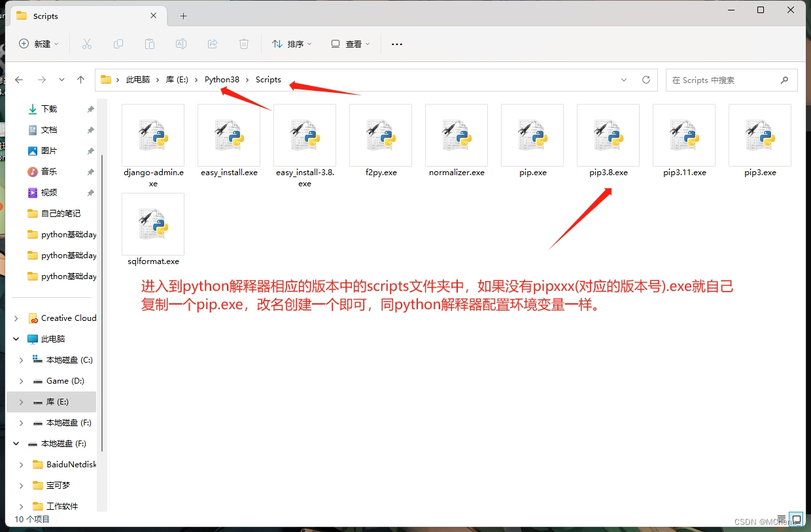Switch to details view on status bar
The width and height of the screenshot is (811, 532).
coord(783,520)
